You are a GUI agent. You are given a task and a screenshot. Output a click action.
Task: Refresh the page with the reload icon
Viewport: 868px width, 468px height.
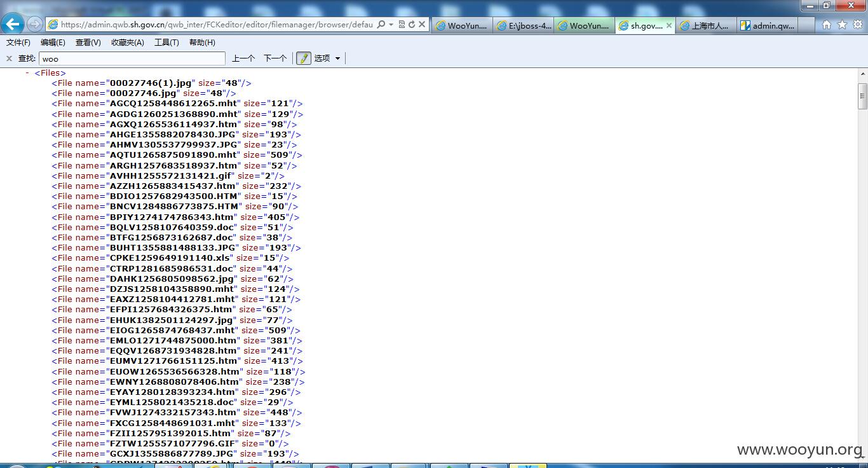coord(412,24)
